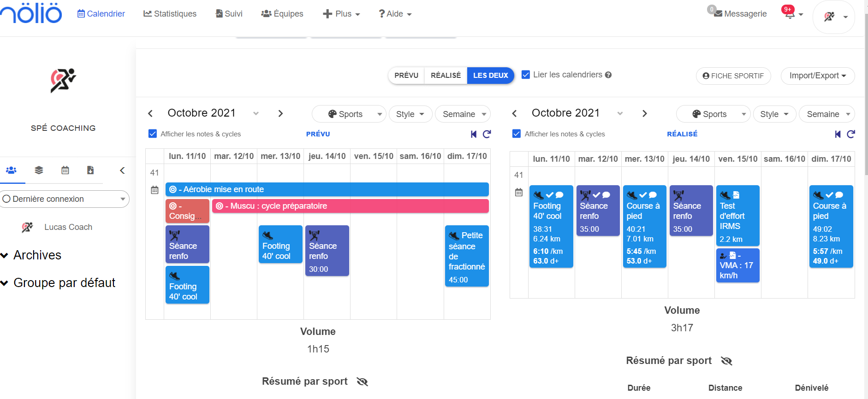868x399 pixels.
Task: Open the pink Muscu cycle préparatoire bar
Action: coord(350,206)
